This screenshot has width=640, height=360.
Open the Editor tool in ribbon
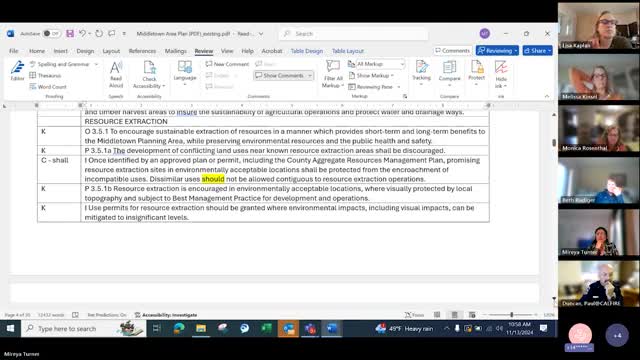click(x=17, y=71)
